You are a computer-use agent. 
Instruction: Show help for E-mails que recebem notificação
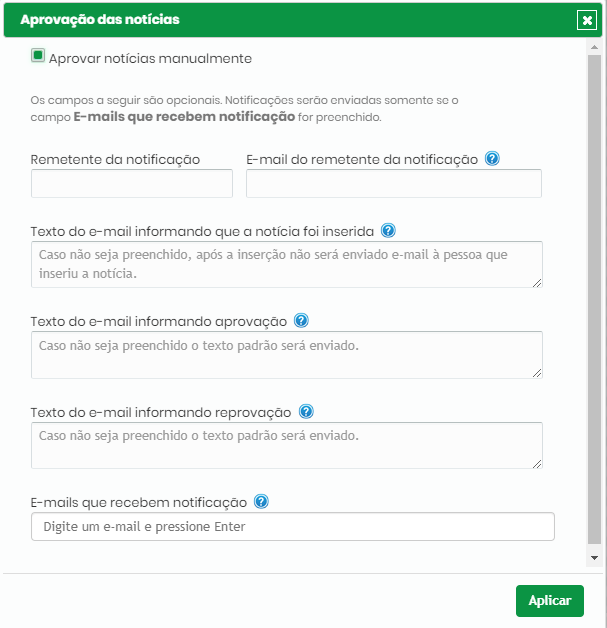coord(261,502)
